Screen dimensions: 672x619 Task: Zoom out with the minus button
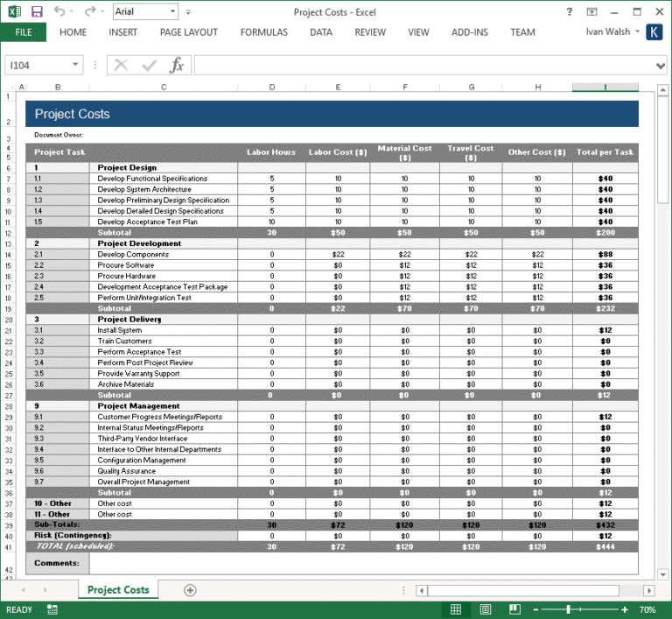(535, 609)
